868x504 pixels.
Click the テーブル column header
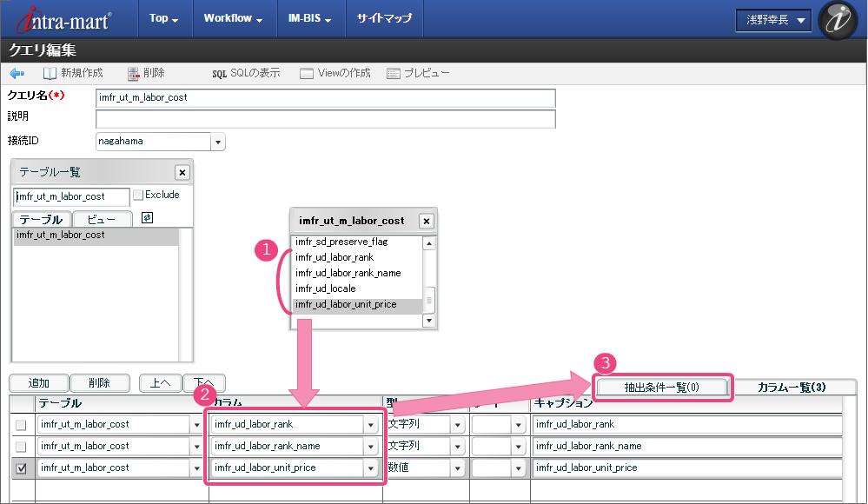point(122,403)
